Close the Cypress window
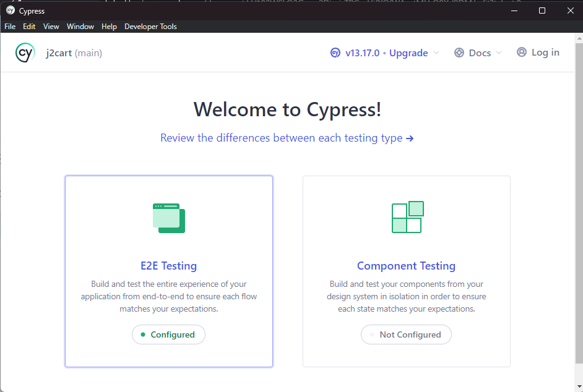Screen dimensions: 583x392 [571, 11]
